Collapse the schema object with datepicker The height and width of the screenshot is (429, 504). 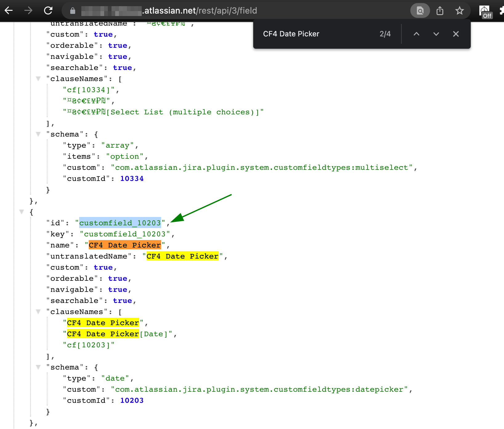38,367
